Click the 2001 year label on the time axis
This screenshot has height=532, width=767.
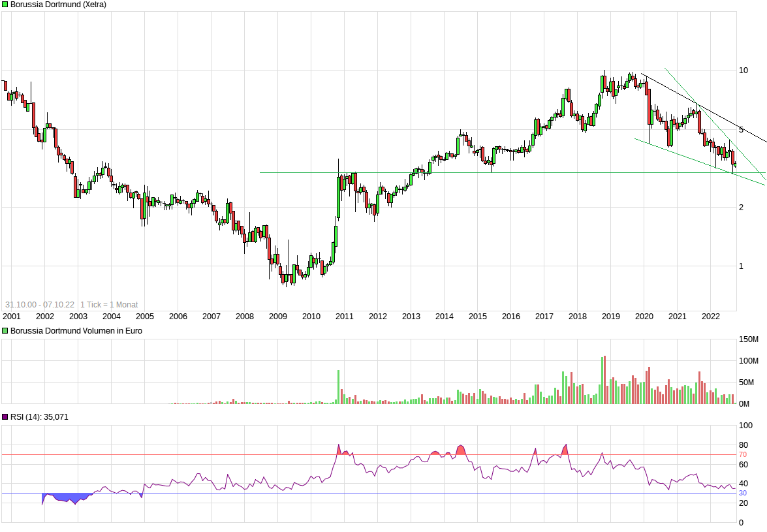pos(11,317)
